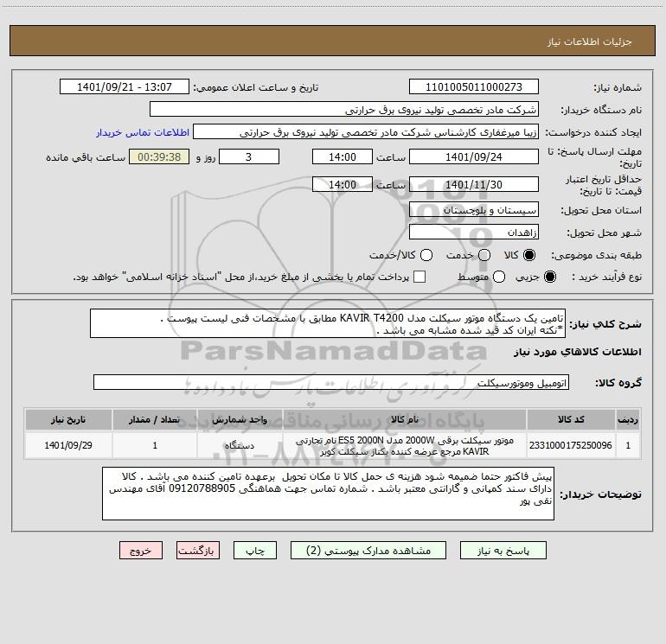Click the response deadline time field 14:00
The height and width of the screenshot is (644, 666).
343,156
